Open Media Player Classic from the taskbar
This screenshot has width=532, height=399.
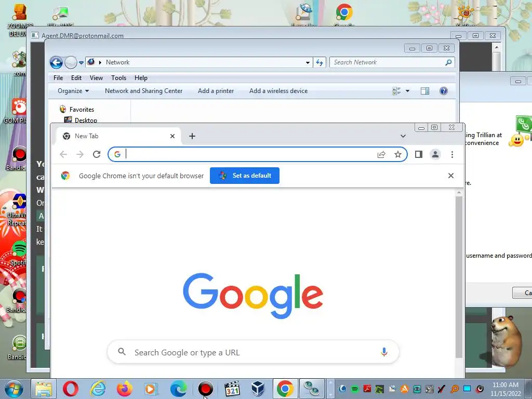232,389
